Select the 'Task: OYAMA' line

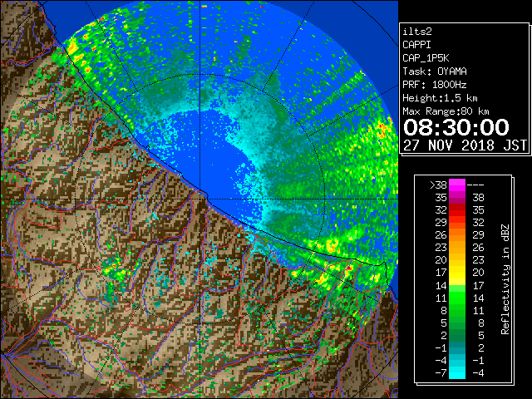(x=435, y=71)
